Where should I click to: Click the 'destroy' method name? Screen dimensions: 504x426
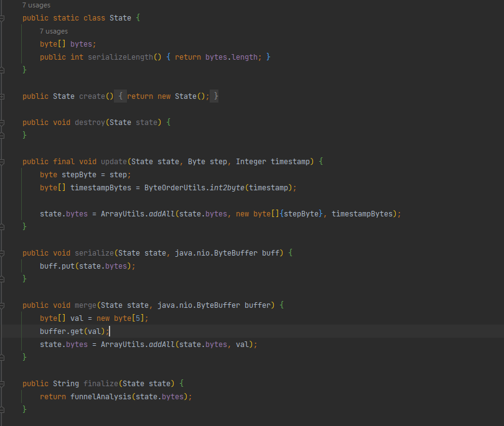[90, 123]
